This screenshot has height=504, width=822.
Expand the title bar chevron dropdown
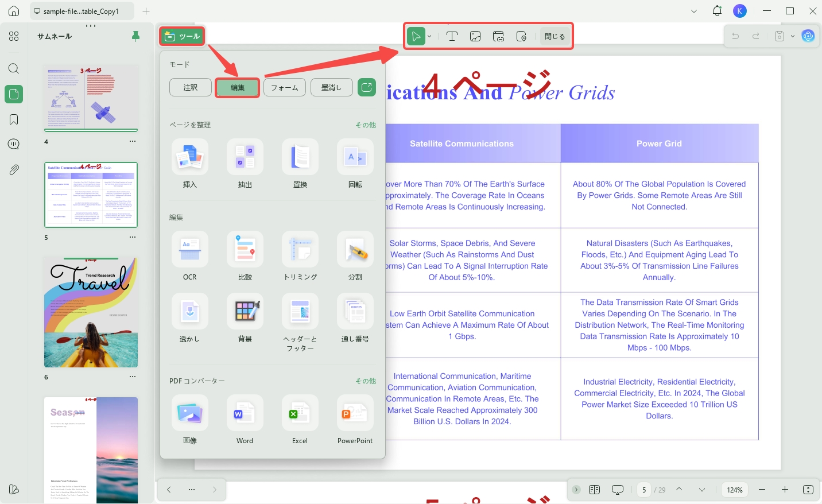coord(694,11)
